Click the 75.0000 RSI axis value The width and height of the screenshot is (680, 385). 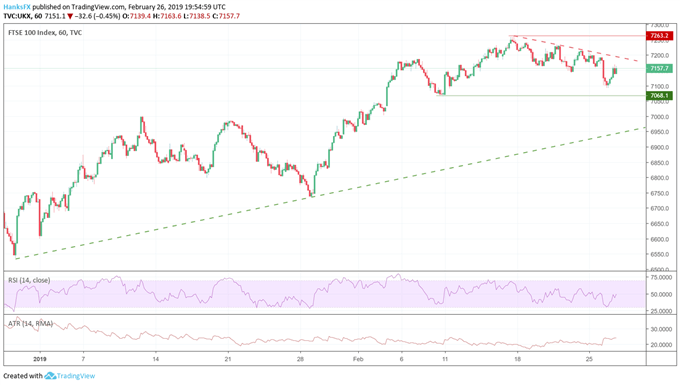tap(660, 277)
